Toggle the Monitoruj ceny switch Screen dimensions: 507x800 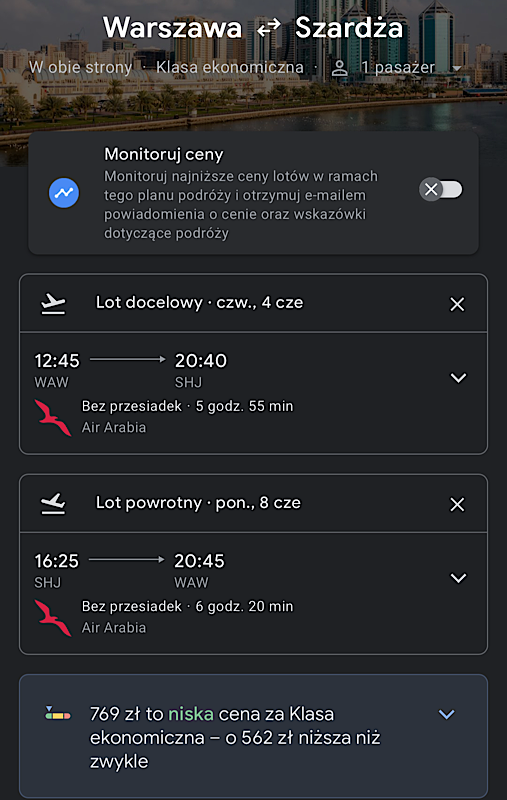(x=441, y=190)
